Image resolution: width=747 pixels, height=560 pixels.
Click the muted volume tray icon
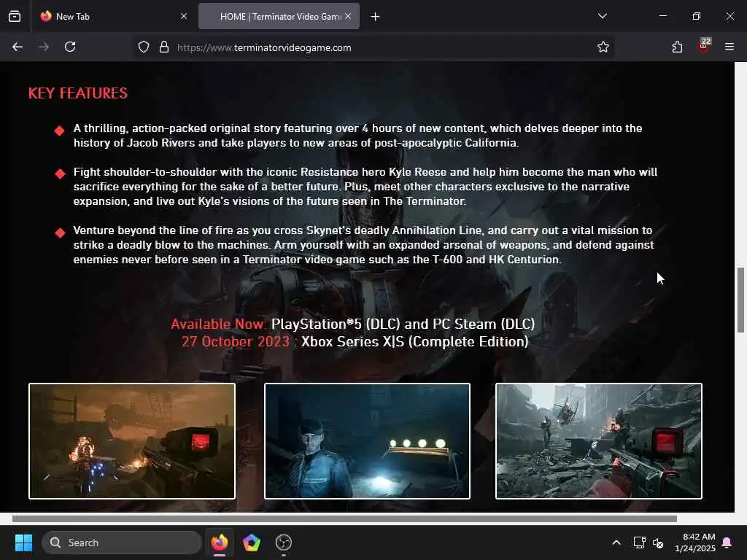pos(658,542)
